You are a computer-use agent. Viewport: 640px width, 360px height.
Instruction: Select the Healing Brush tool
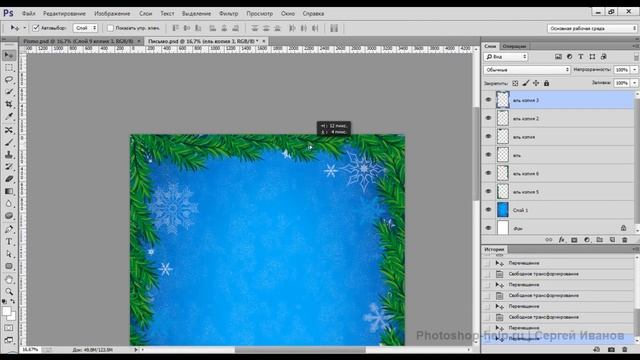[x=9, y=130]
